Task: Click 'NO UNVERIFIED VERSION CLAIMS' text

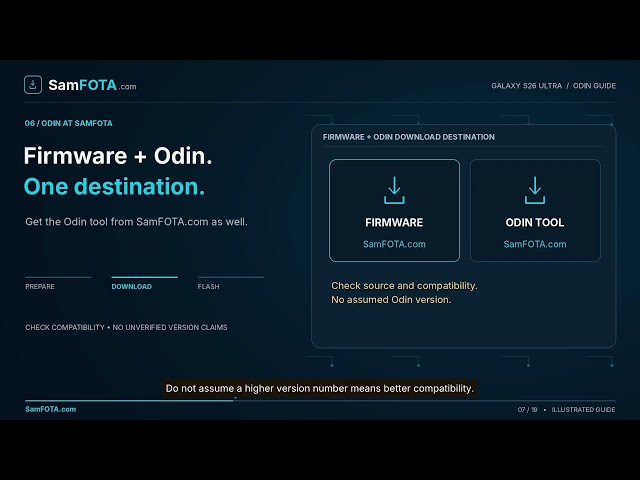Action: (x=170, y=327)
